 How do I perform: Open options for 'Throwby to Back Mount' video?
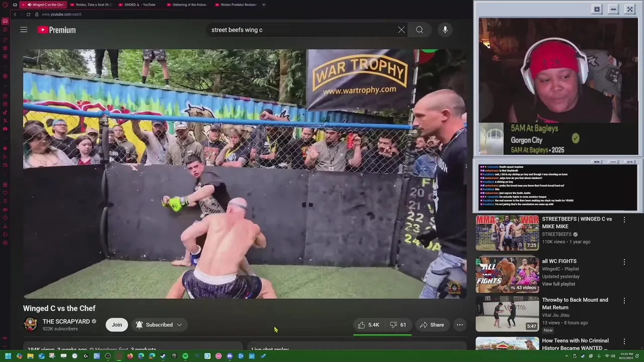click(x=624, y=301)
